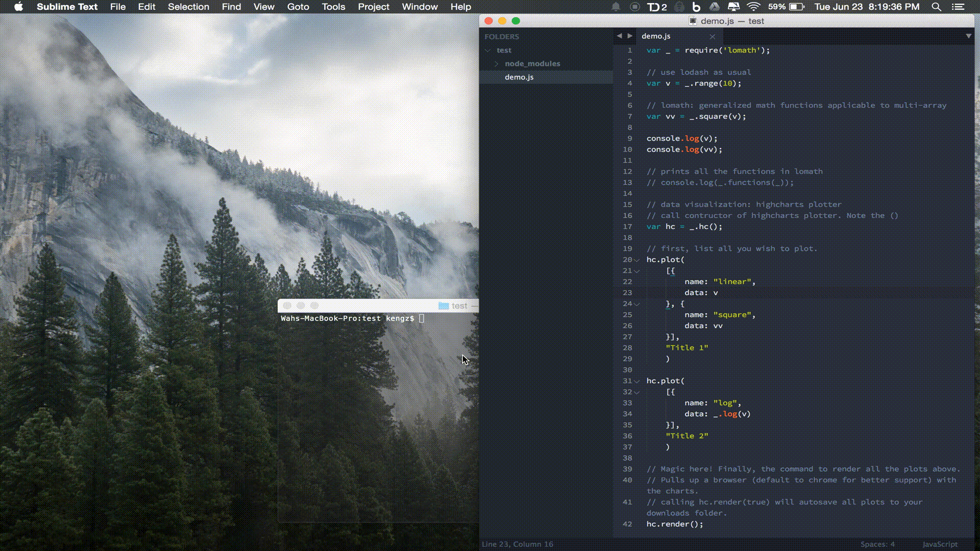Click the notification bell icon
Viewport: 980px width, 551px height.
(616, 7)
